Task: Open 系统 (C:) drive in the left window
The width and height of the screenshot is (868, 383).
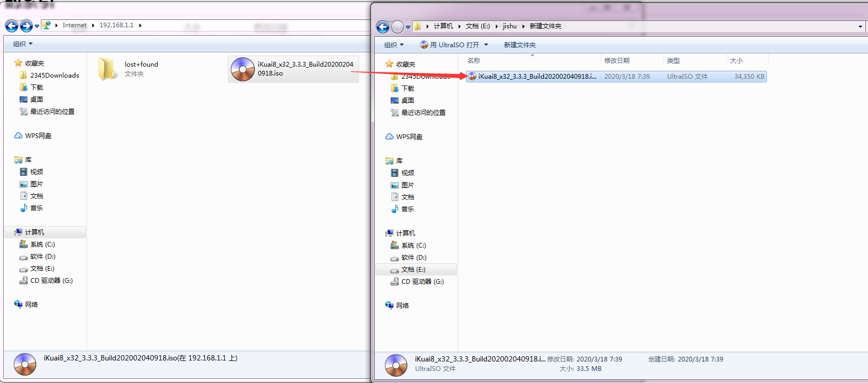Action: (37, 244)
